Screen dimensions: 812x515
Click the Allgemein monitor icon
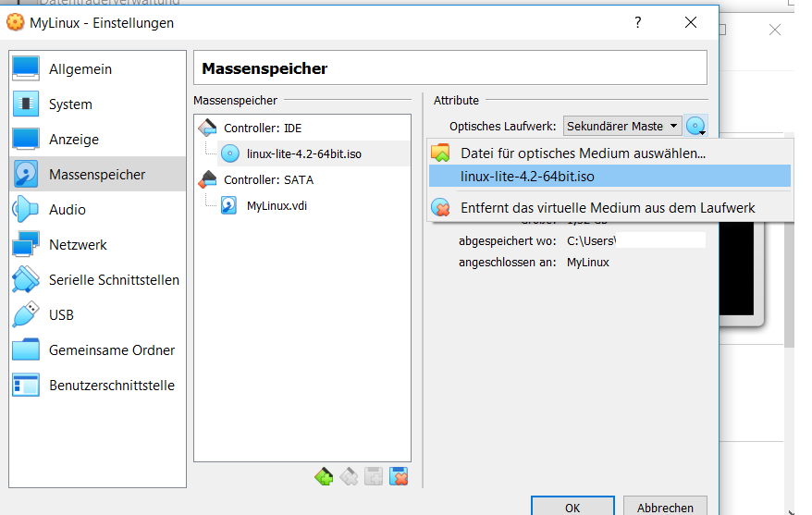click(x=25, y=68)
